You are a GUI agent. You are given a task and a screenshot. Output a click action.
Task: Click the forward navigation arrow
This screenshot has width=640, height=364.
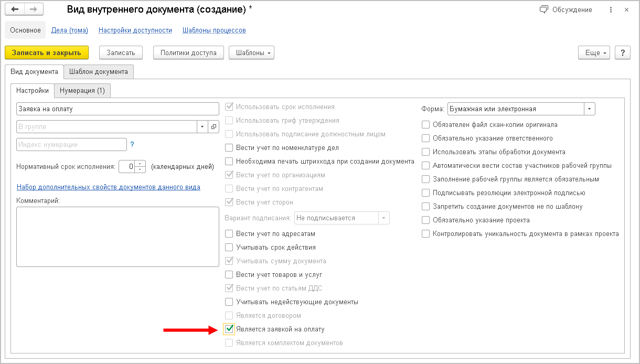34,10
